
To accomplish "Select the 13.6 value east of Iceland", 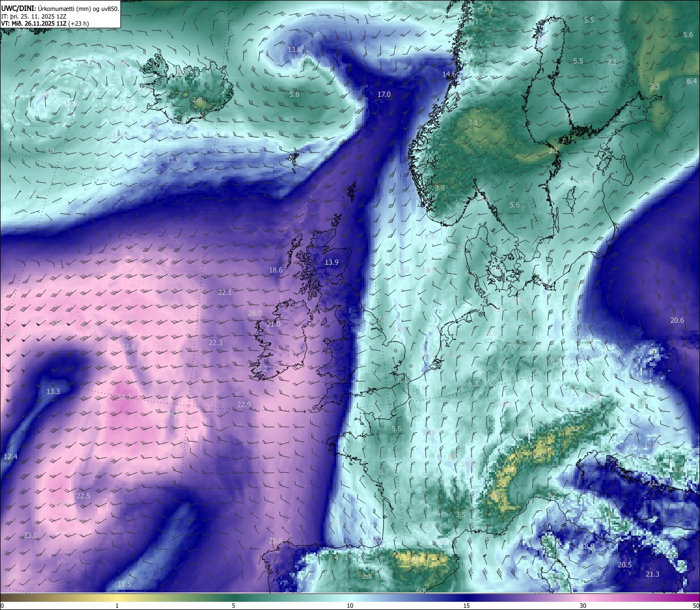I will pyautogui.click(x=294, y=50).
